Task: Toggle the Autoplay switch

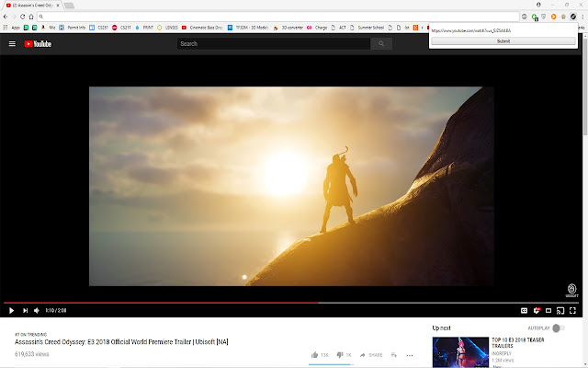Action: [559, 328]
